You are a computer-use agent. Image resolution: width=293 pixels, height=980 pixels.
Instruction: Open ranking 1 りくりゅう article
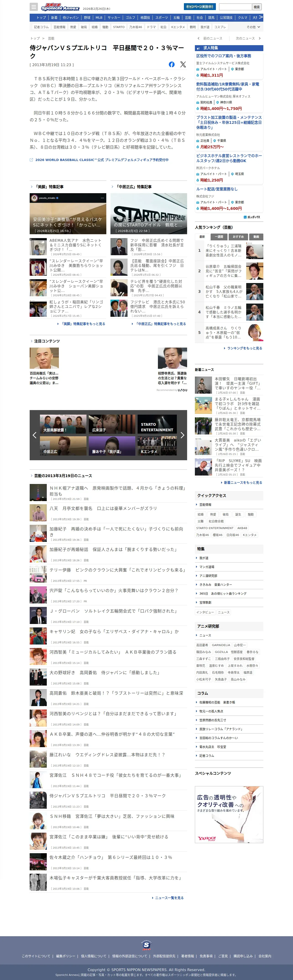(x=229, y=250)
